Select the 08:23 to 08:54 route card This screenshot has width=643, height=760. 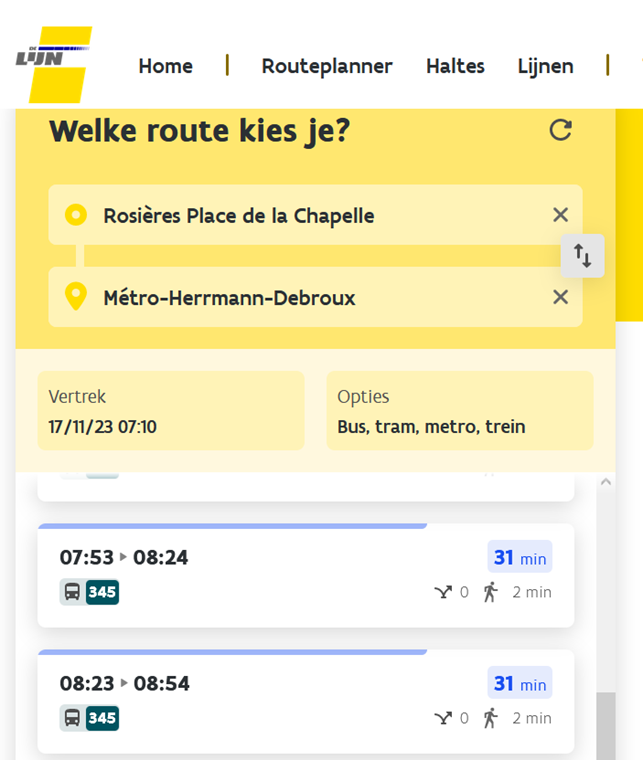306,701
